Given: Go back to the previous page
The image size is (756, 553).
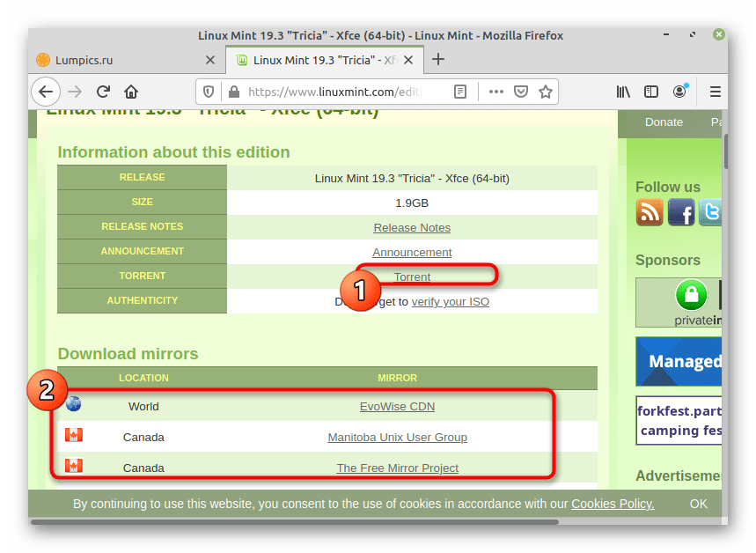Looking at the screenshot, I should point(46,92).
